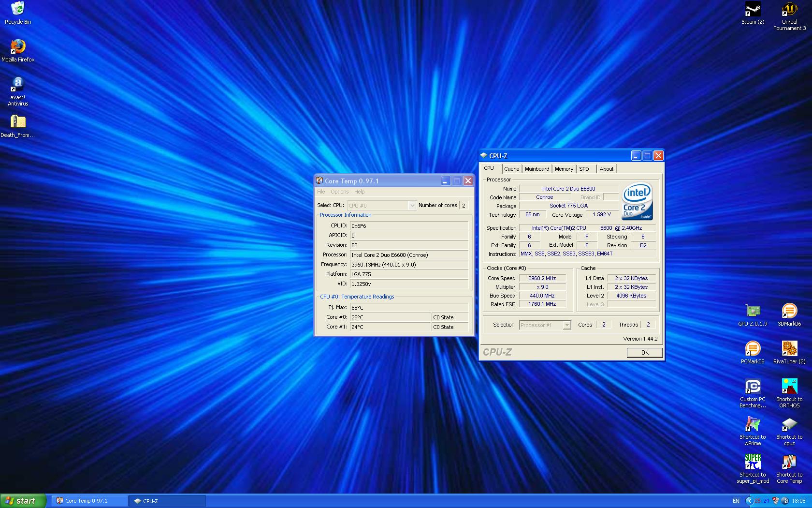Open the Shortcut to wPrime icon
The height and width of the screenshot is (508, 812).
pyautogui.click(x=753, y=431)
